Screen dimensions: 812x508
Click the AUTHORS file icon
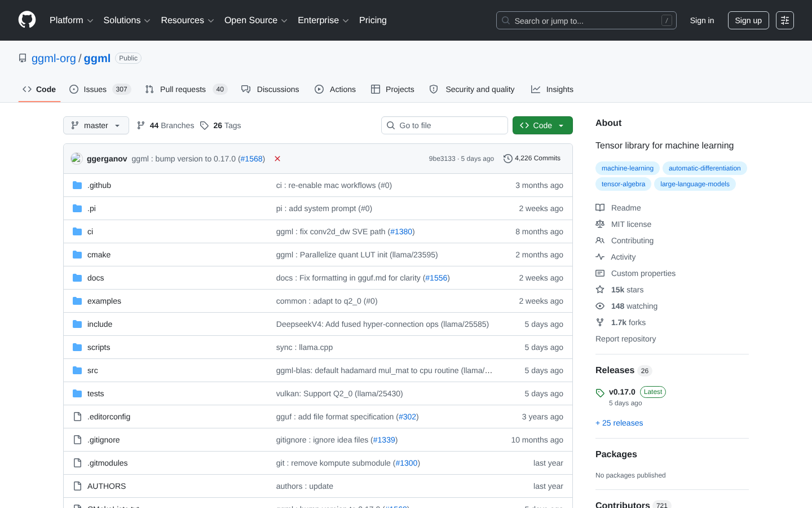point(77,486)
